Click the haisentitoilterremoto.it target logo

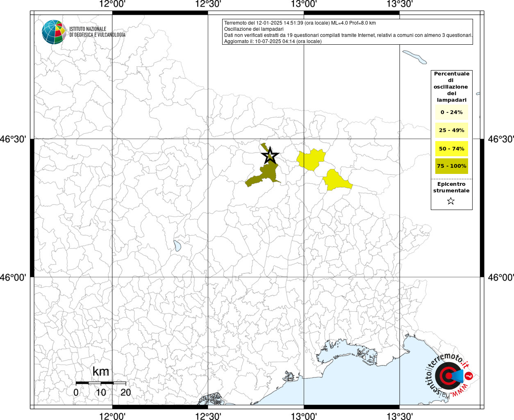coord(450,375)
